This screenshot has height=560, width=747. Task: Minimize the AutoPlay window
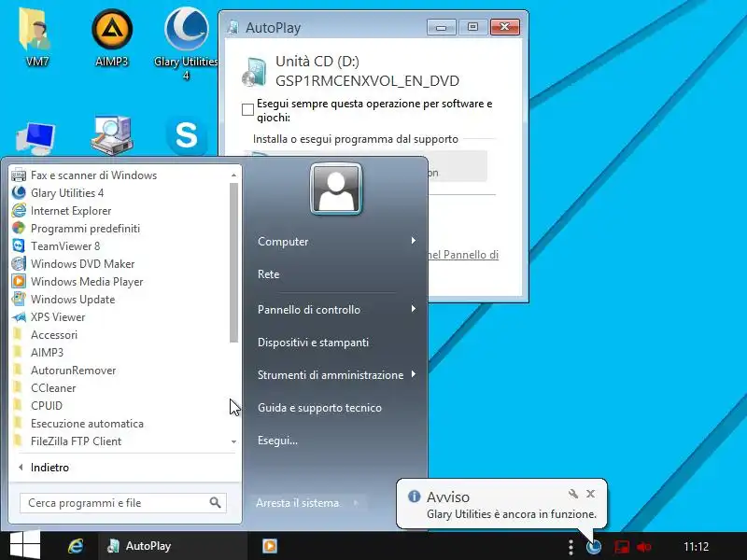(x=441, y=27)
